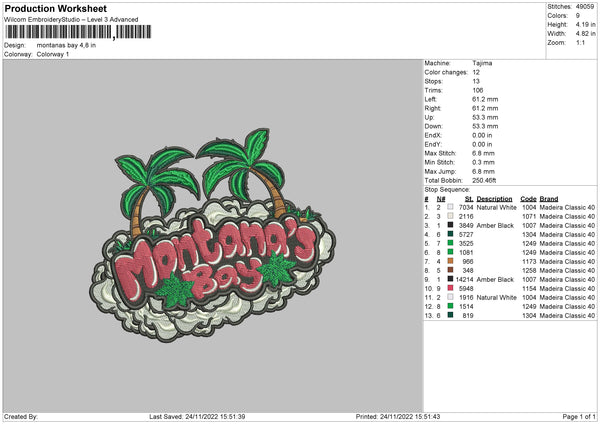Select the Production Worksheet title
The image size is (600, 424).
pos(56,8)
